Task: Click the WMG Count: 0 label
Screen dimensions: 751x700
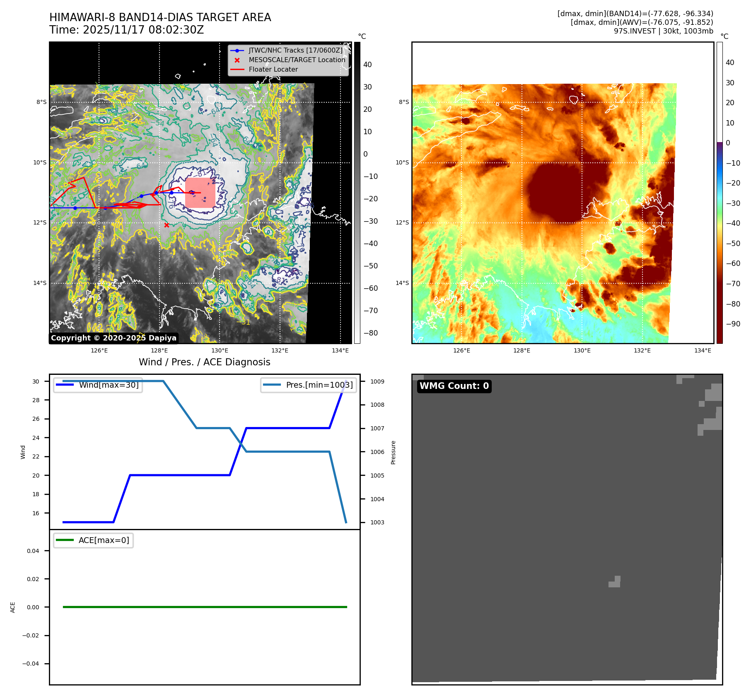Action: [454, 386]
